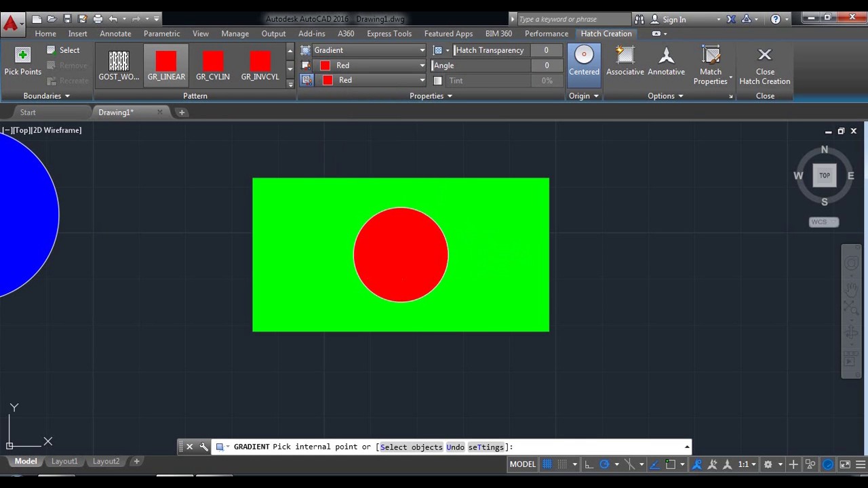Image resolution: width=868 pixels, height=488 pixels.
Task: Click the Match Properties button
Action: coord(711,66)
